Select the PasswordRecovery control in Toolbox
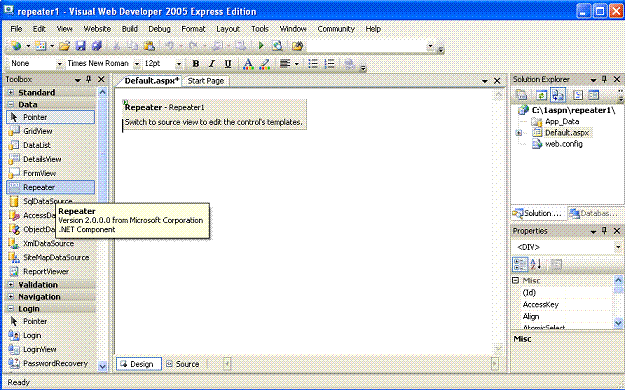The image size is (625, 390). click(x=51, y=363)
